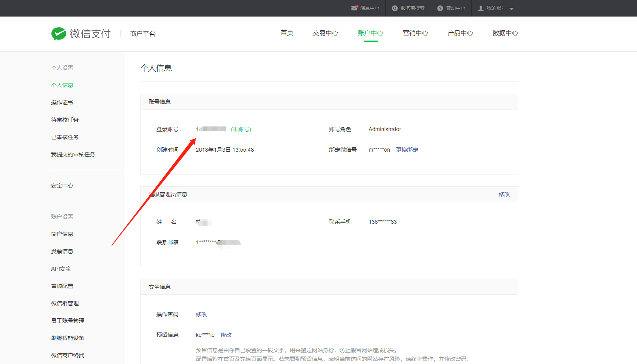This screenshot has width=637, height=364.
Task: Open 我的账号 label in the top bar
Action: pyautogui.click(x=496, y=8)
